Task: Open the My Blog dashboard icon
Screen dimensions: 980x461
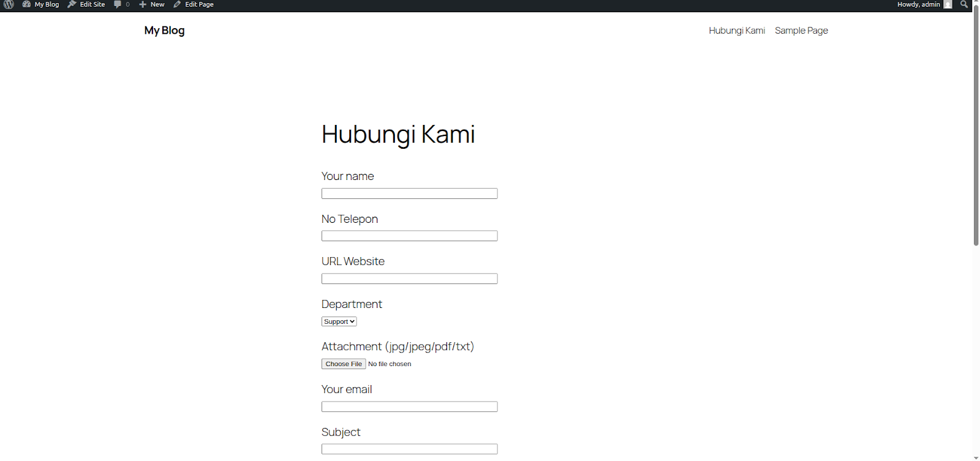Action: [x=26, y=4]
